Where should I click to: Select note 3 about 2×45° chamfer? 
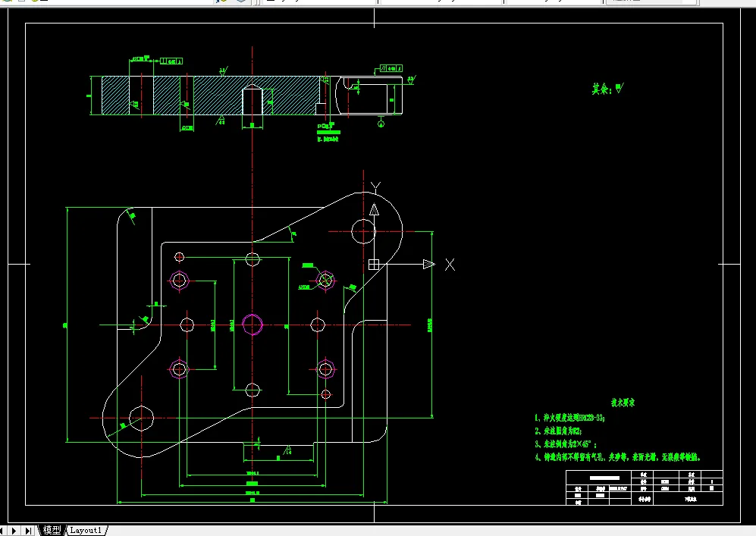[566, 444]
